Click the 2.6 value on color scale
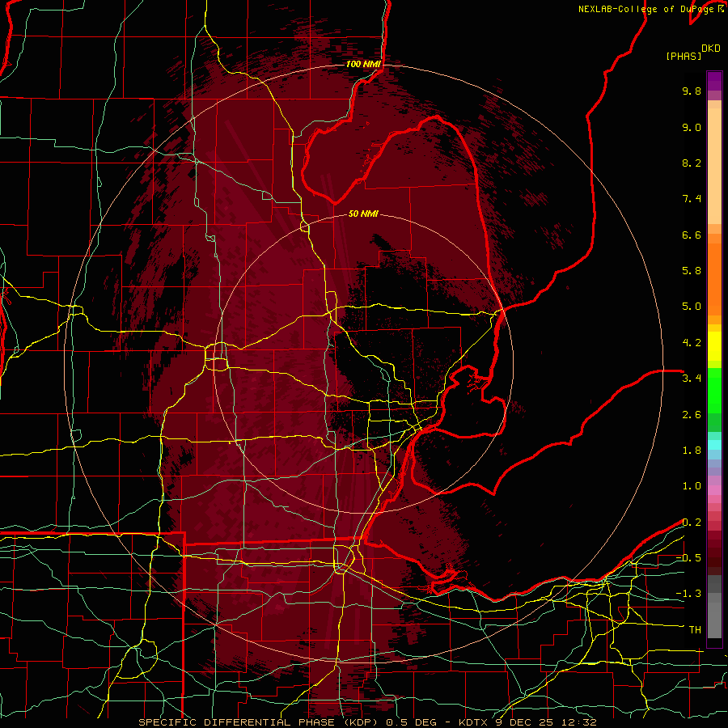This screenshot has width=728, height=728. (x=692, y=415)
